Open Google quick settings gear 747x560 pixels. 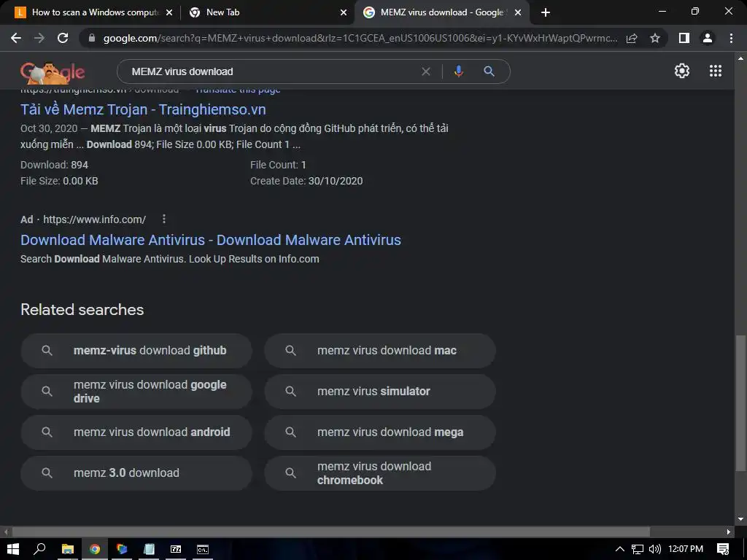(x=682, y=71)
